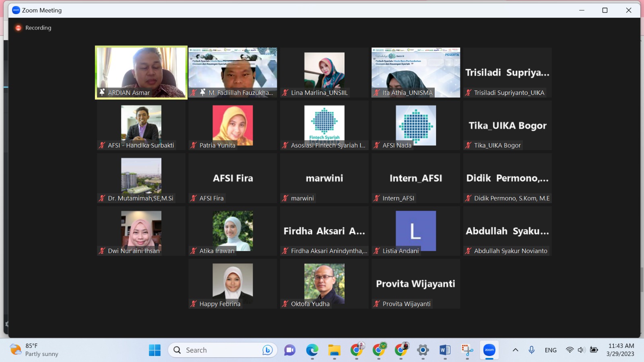
Task: Open the Windows Start menu
Action: click(155, 350)
